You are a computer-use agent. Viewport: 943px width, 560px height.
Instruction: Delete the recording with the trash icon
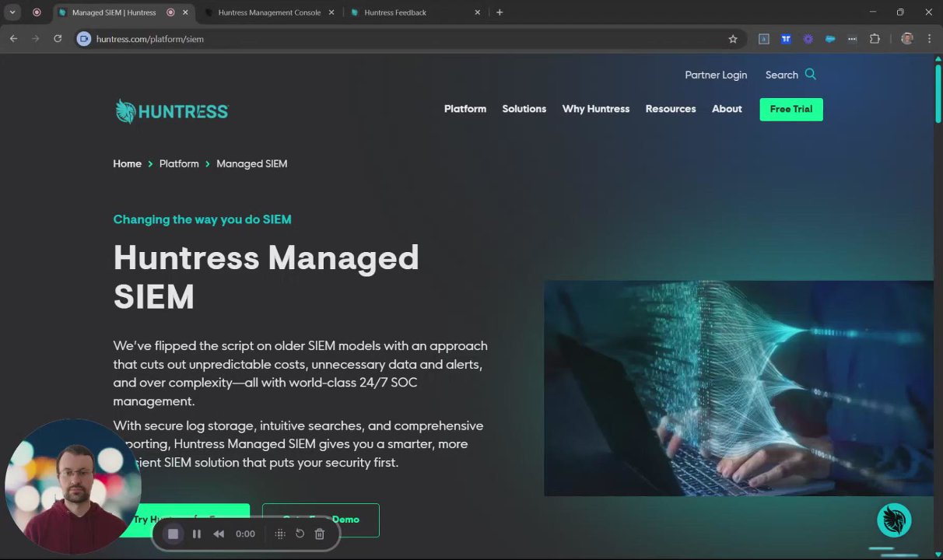[319, 534]
